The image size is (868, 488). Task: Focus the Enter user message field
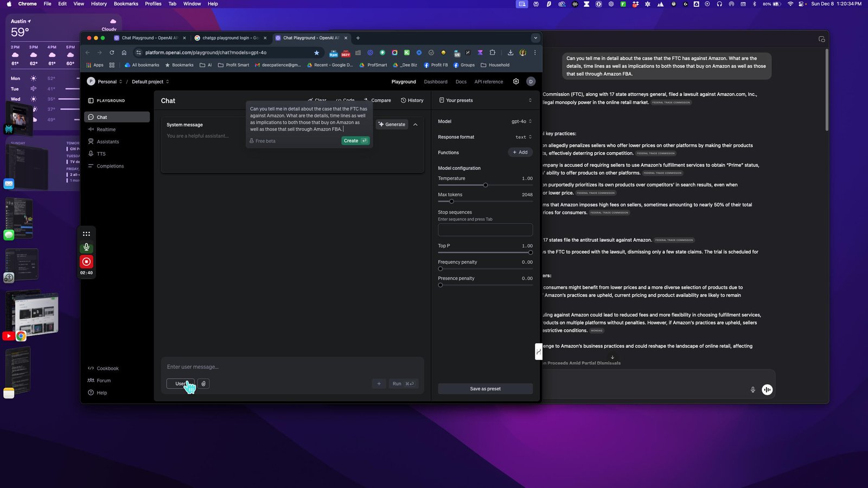point(292,367)
